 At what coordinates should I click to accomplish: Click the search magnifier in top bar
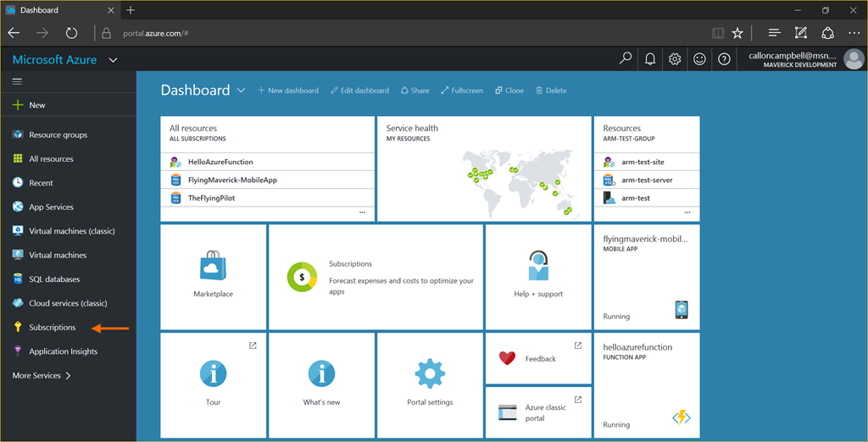pyautogui.click(x=626, y=59)
